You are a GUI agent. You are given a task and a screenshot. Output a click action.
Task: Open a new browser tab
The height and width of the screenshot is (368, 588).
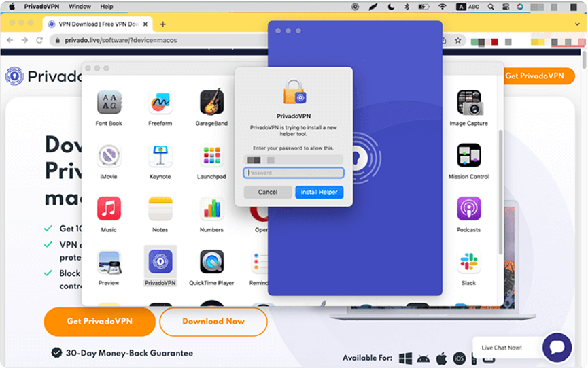point(162,24)
